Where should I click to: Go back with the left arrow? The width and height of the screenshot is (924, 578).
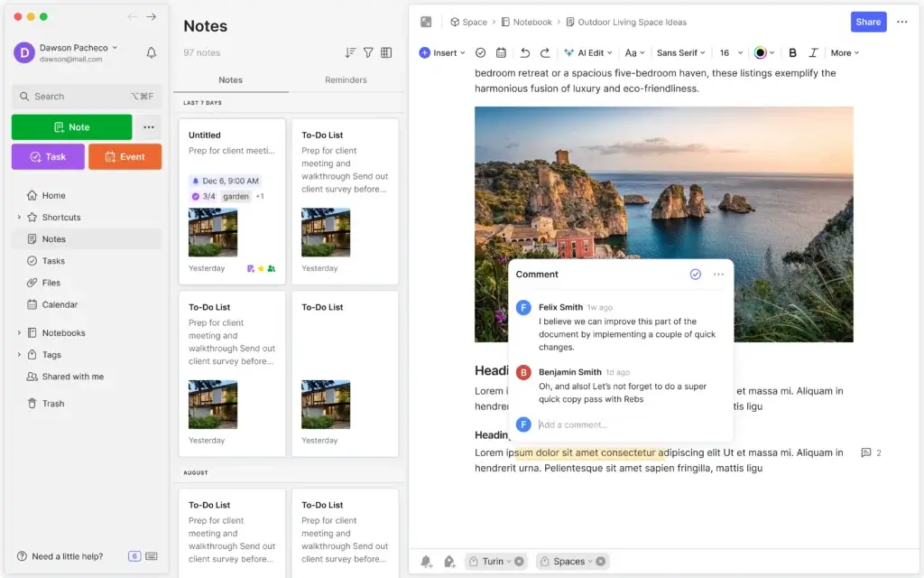(x=132, y=16)
